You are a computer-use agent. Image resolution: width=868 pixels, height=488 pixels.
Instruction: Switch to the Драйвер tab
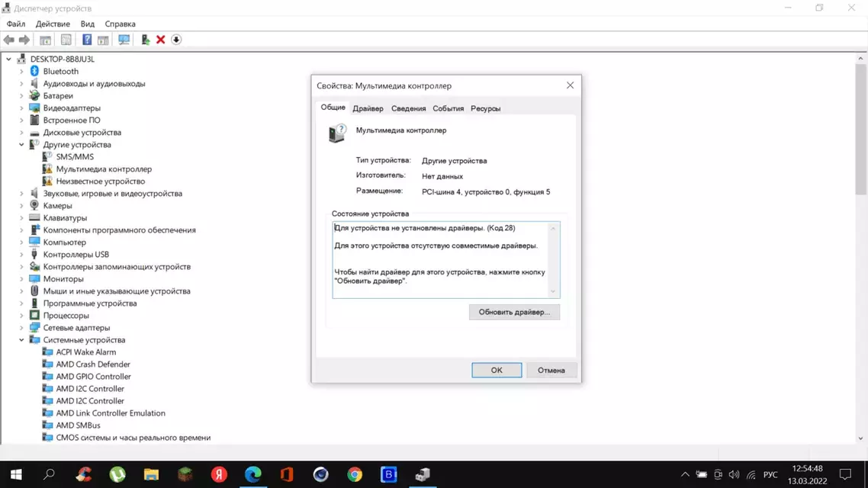coord(368,108)
